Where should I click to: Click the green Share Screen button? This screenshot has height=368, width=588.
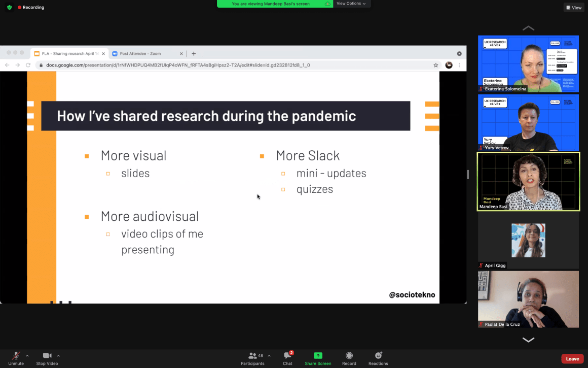coord(318,358)
